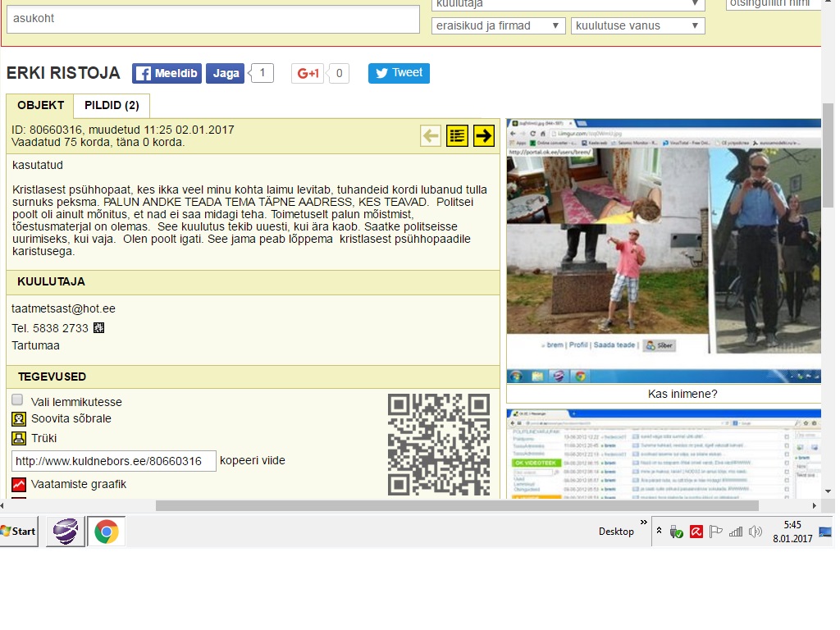The height and width of the screenshot is (630, 840).
Task: Click the volume speaker tray icon
Action: (x=756, y=532)
